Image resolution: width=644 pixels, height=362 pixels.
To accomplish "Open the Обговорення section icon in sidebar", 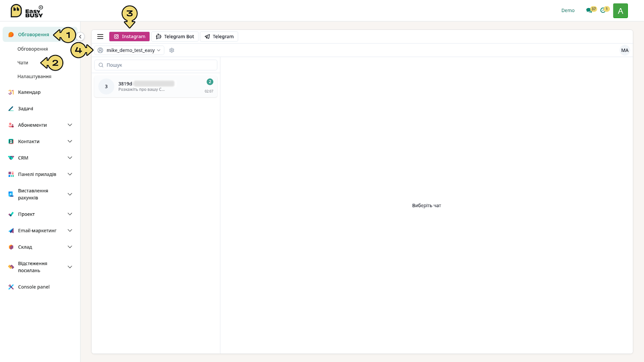I will point(11,35).
